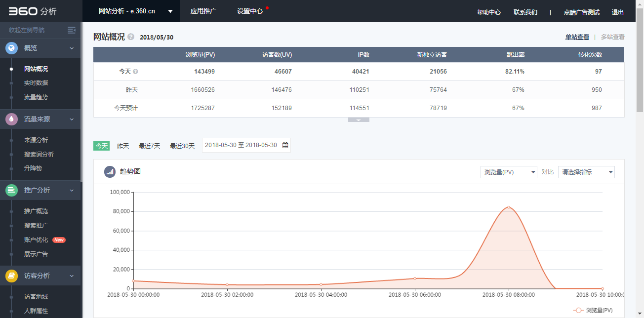Click 退出 to log out
The height and width of the screenshot is (318, 644).
coord(617,12)
